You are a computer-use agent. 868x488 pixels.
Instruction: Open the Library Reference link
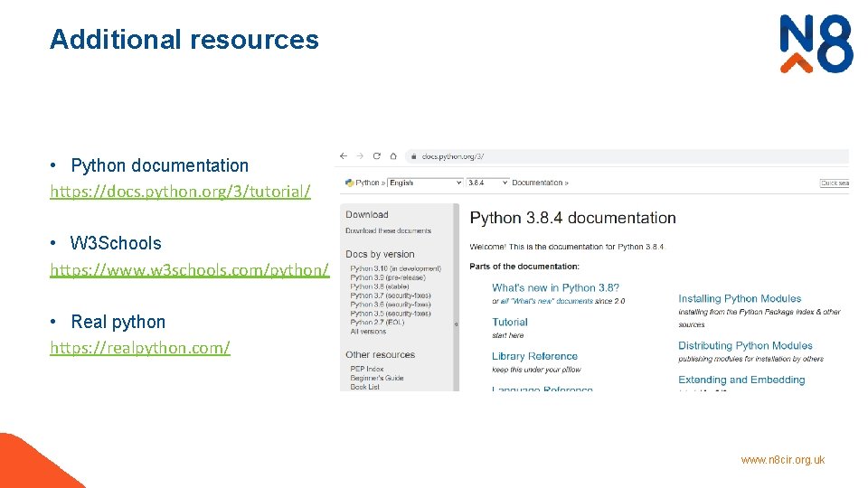click(534, 356)
